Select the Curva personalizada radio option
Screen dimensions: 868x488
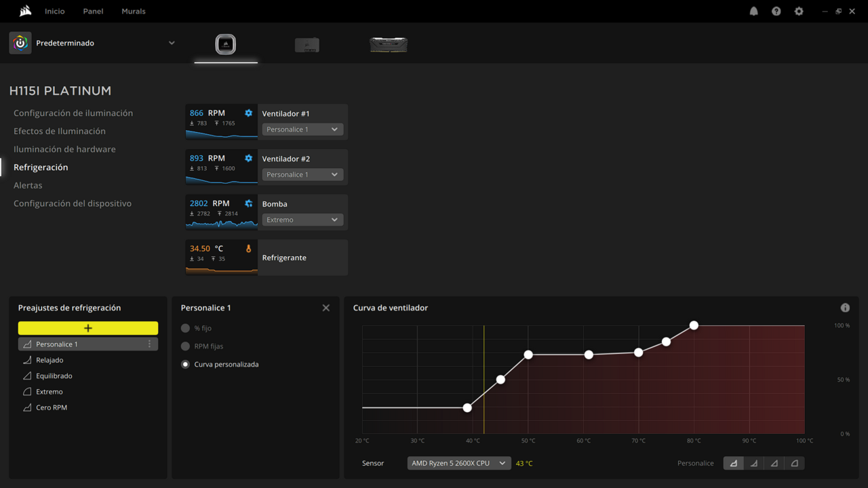(x=185, y=364)
